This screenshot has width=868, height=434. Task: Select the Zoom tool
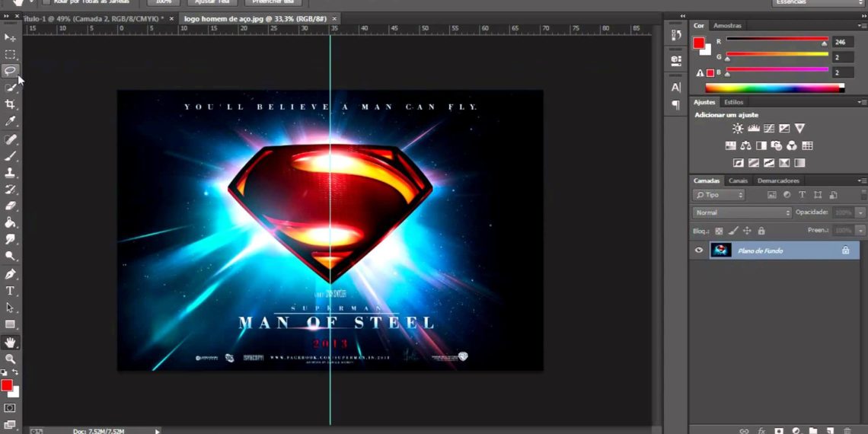[x=10, y=359]
